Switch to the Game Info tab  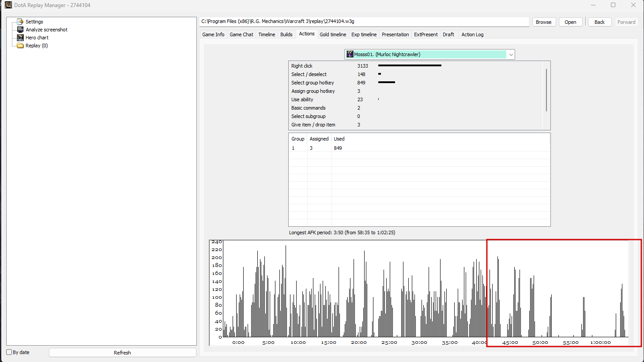213,34
